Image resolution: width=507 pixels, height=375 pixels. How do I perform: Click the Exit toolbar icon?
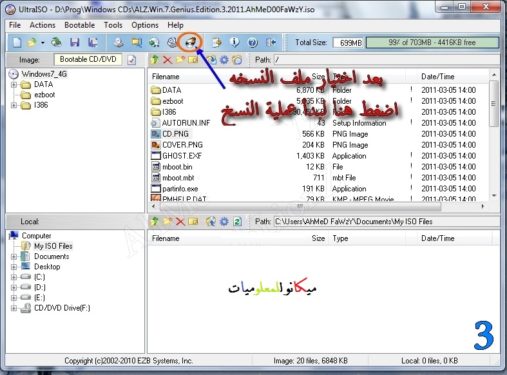click(x=271, y=42)
